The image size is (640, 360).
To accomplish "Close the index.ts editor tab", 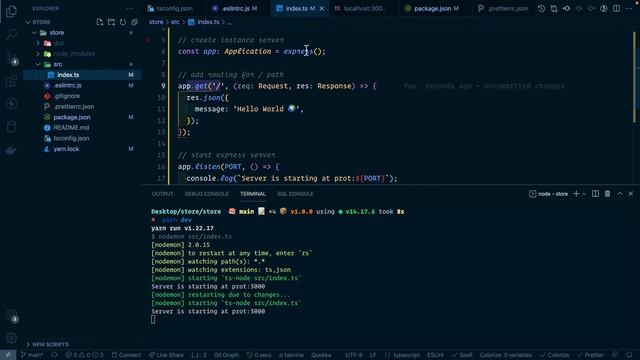I will 322,9.
